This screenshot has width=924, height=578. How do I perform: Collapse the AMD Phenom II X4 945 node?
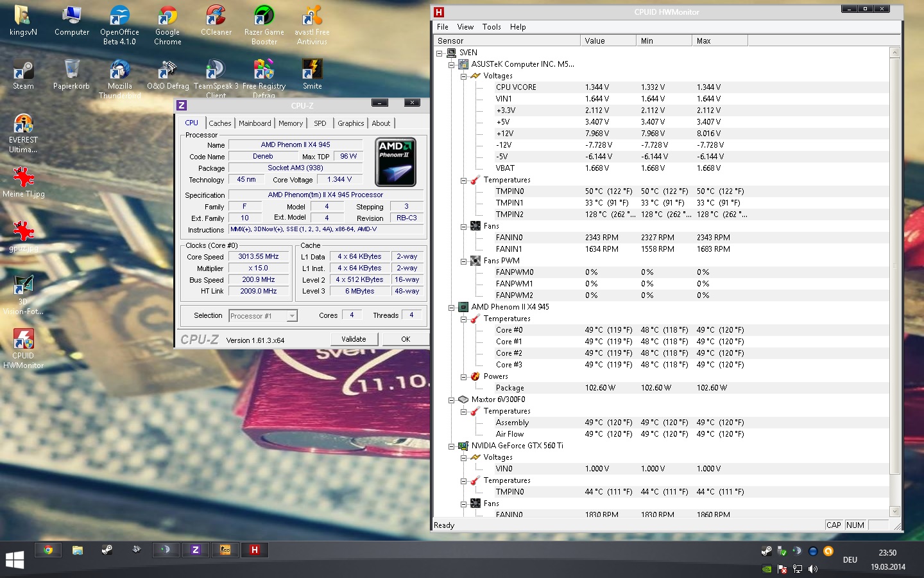451,307
